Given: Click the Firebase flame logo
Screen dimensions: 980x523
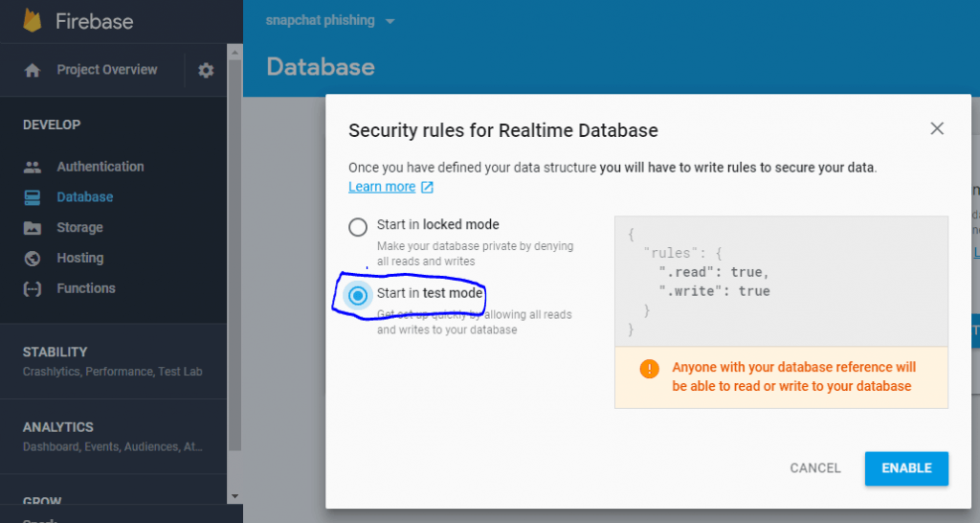Looking at the screenshot, I should click(32, 21).
